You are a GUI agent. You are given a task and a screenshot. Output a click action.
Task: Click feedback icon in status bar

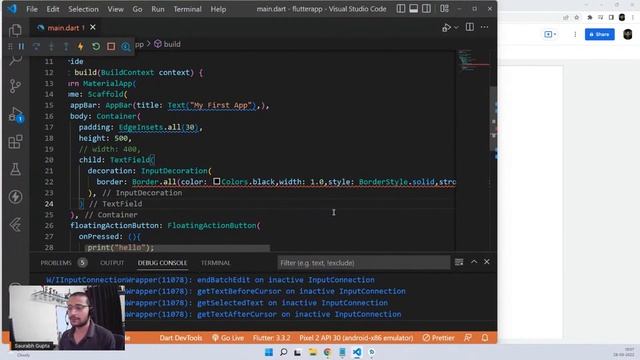click(468, 338)
